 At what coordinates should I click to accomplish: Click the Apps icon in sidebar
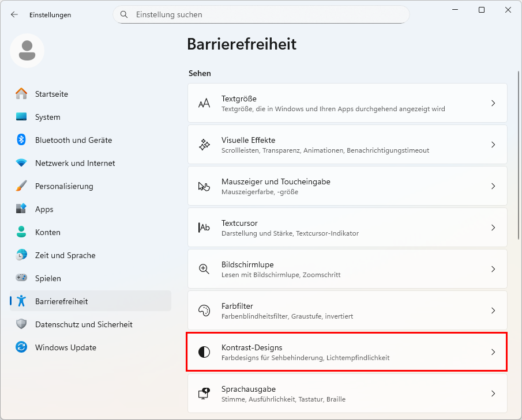(21, 209)
